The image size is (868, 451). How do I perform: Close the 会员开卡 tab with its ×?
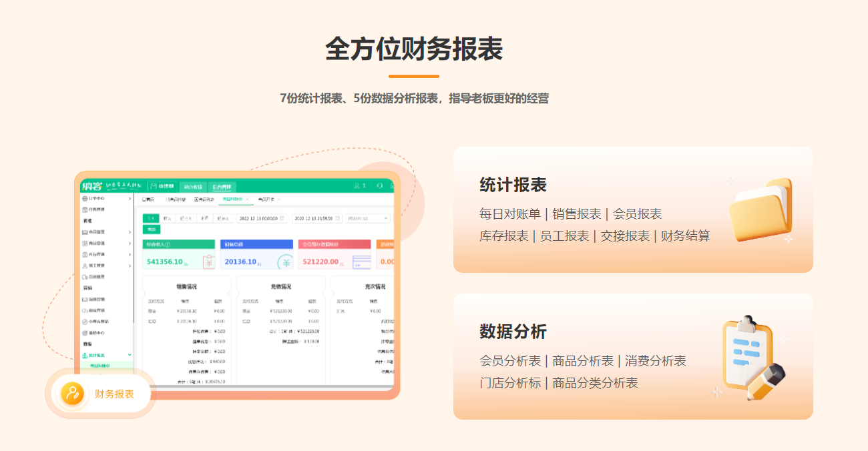pyautogui.click(x=278, y=199)
